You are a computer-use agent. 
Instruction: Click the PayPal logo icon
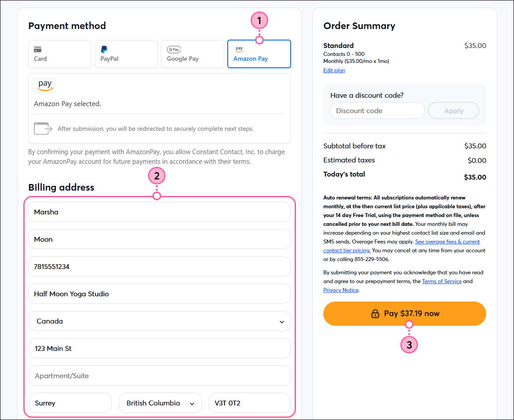(104, 49)
